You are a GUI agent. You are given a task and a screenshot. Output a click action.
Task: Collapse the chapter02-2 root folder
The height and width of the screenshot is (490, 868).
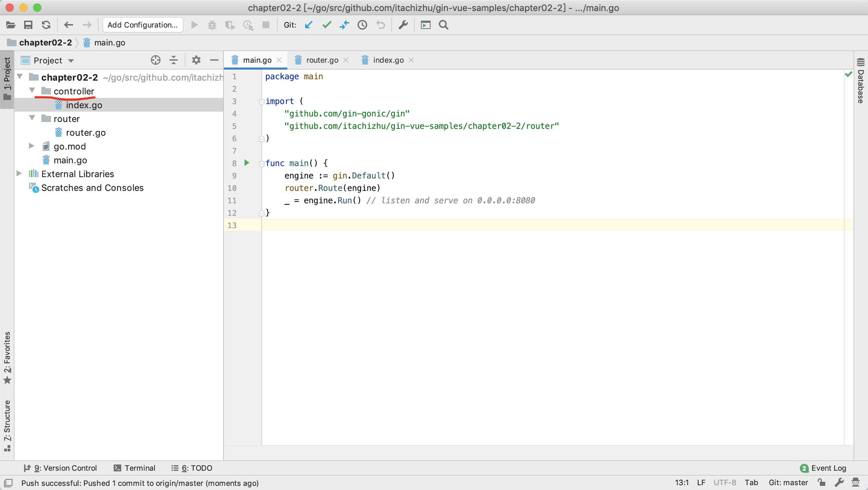point(20,76)
